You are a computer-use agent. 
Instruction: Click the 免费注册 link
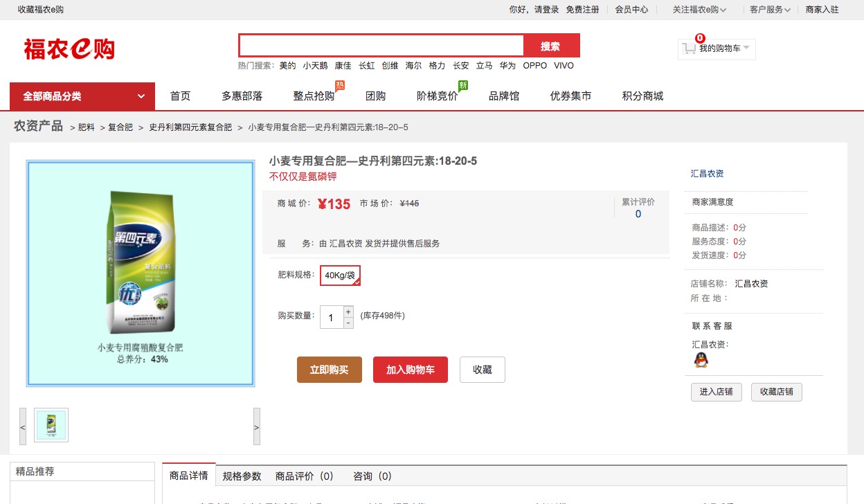tap(583, 10)
